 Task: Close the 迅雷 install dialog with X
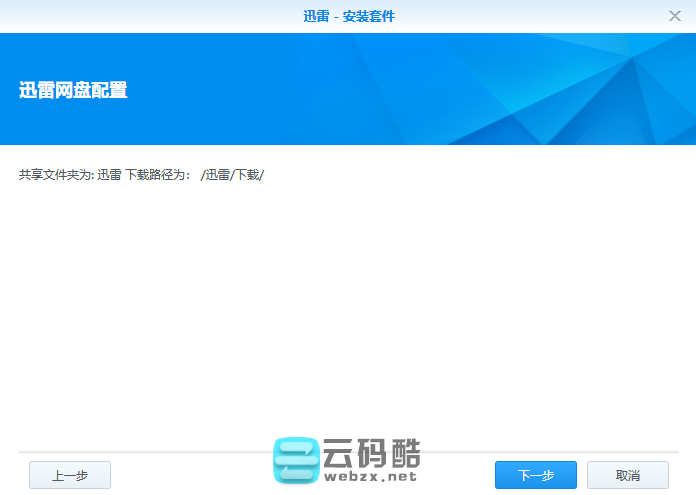point(675,16)
